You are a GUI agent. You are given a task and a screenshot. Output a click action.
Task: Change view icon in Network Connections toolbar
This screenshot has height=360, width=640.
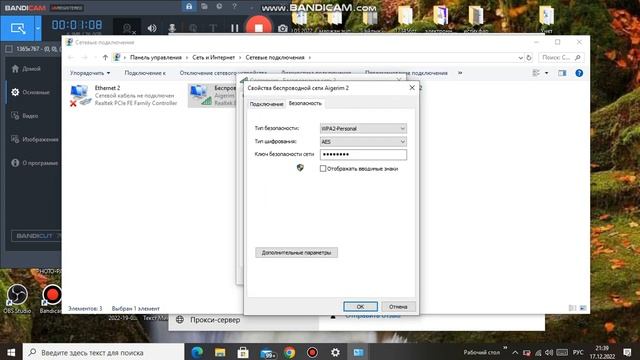pyautogui.click(x=536, y=73)
